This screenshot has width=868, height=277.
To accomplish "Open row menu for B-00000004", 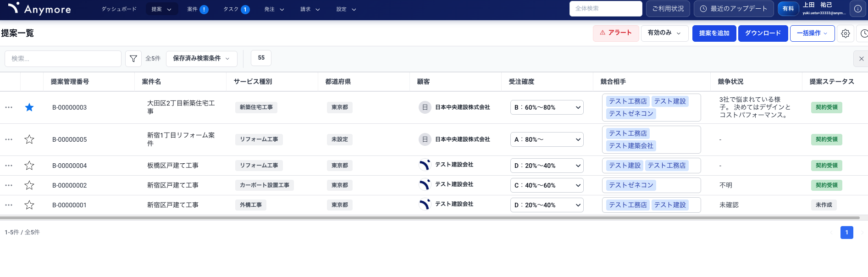I will coord(9,166).
